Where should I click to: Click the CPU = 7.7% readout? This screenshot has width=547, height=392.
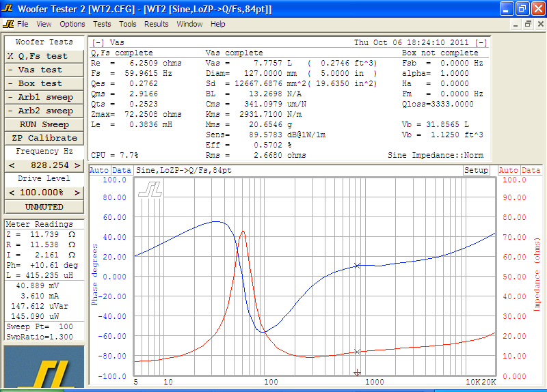click(115, 155)
